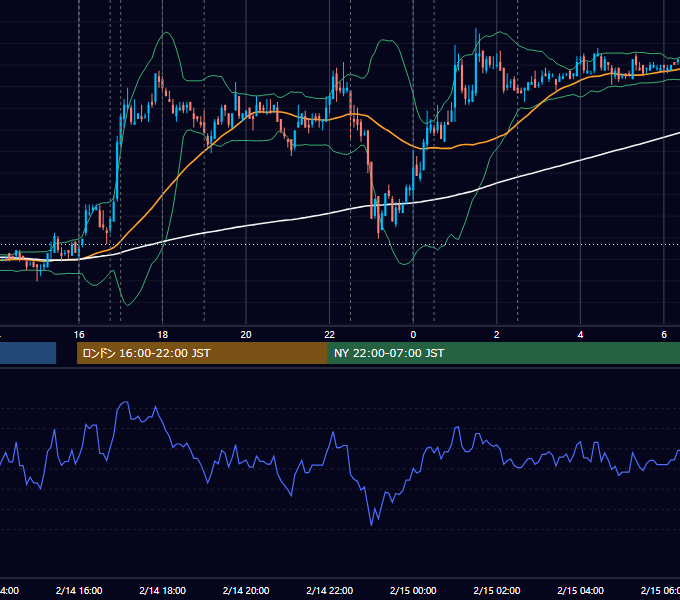Image resolution: width=680 pixels, height=600 pixels.
Task: Click the 2/15 04:00 date label
Action: click(580, 590)
